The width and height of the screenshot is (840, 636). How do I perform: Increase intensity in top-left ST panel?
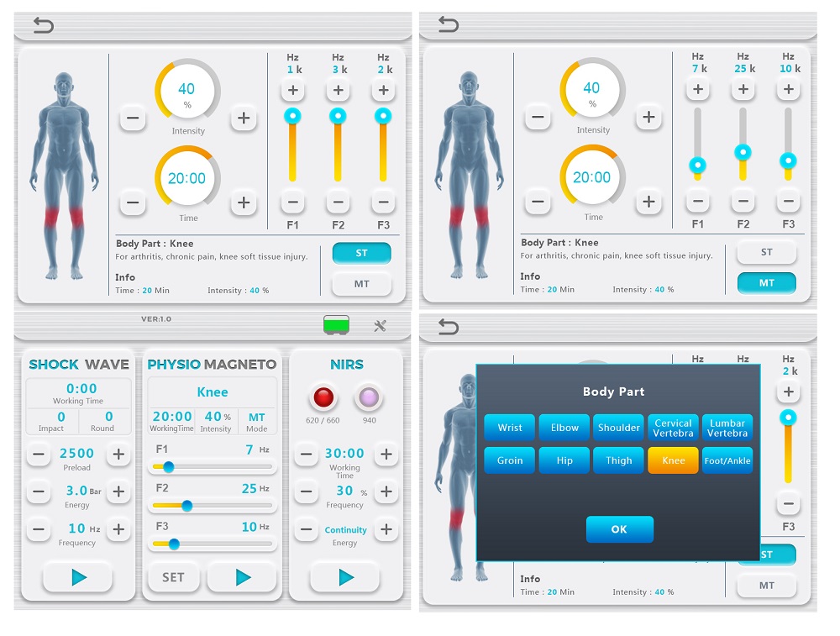244,118
